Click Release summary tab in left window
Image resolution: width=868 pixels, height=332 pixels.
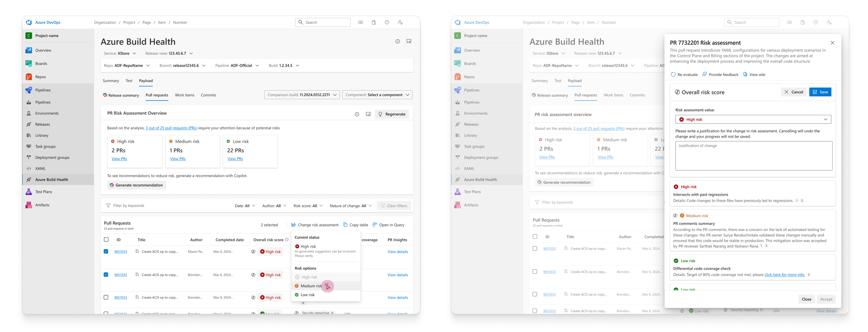pos(120,95)
